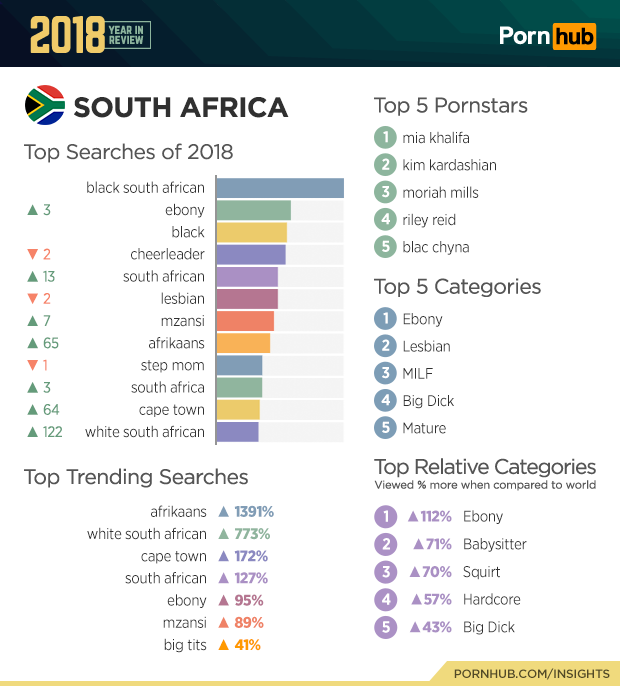Click the blue number 2 circle beside Lesbian
Image resolution: width=620 pixels, height=686 pixels.
point(385,346)
